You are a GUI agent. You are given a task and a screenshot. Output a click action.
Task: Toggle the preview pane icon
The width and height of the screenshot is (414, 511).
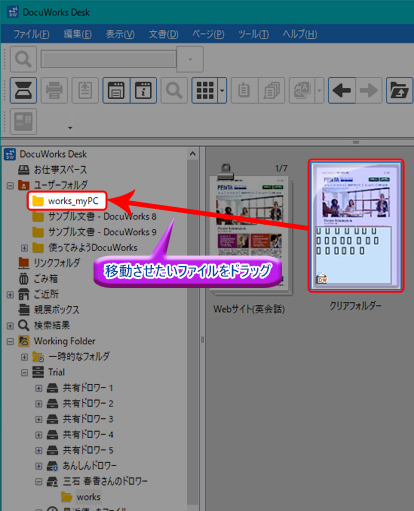click(116, 90)
